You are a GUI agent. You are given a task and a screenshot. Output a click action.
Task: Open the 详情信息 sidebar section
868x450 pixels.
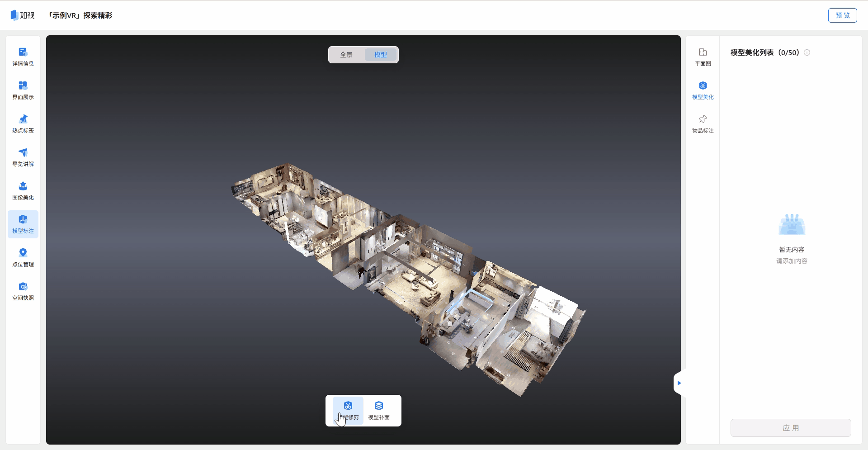(23, 57)
